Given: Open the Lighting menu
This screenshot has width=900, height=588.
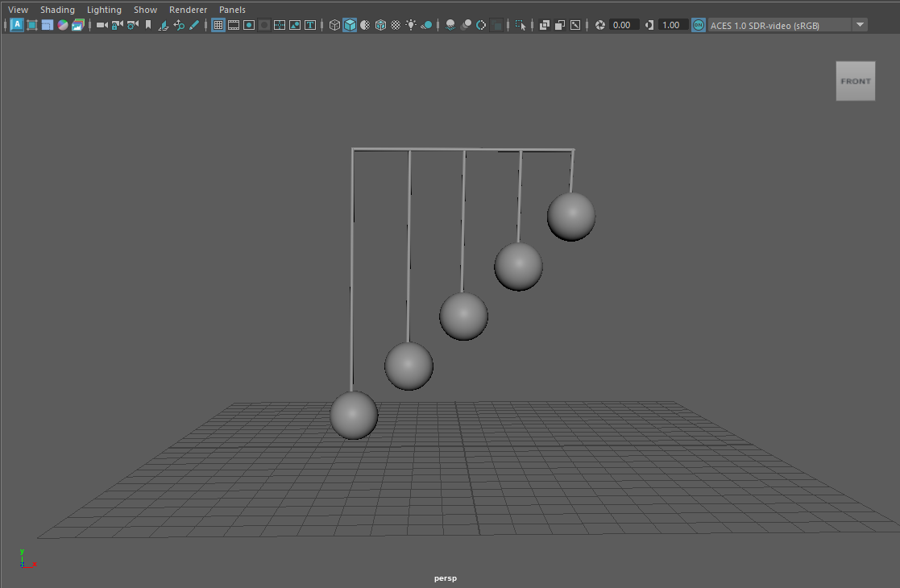Looking at the screenshot, I should coord(104,10).
